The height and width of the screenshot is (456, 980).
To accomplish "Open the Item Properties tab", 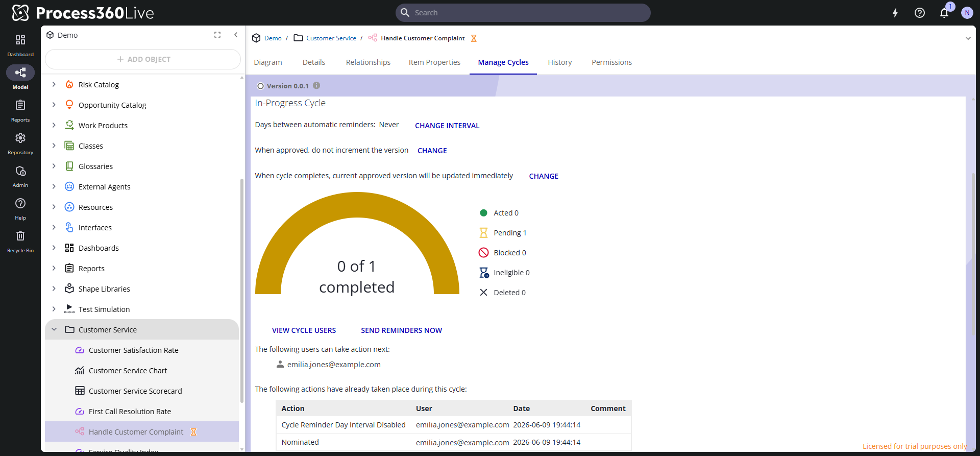I will click(x=434, y=62).
